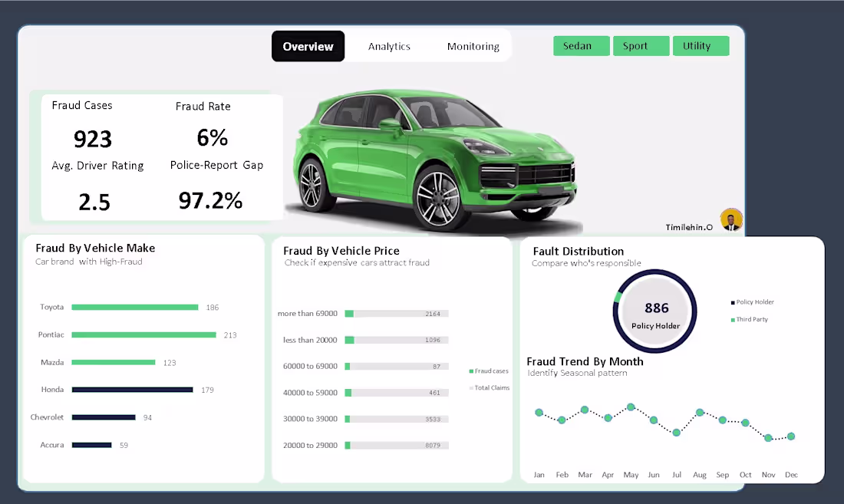844x504 pixels.
Task: Click the 886 Policy Holder donut center
Action: tap(655, 311)
